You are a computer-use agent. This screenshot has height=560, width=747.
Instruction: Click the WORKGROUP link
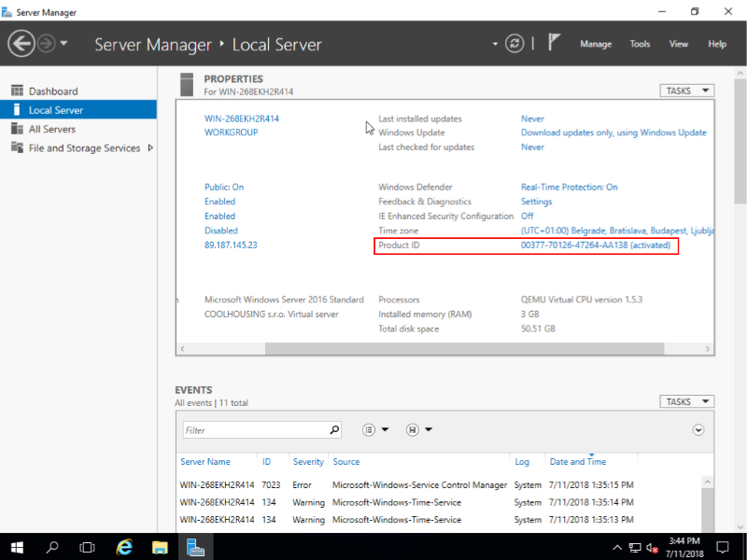tap(231, 133)
